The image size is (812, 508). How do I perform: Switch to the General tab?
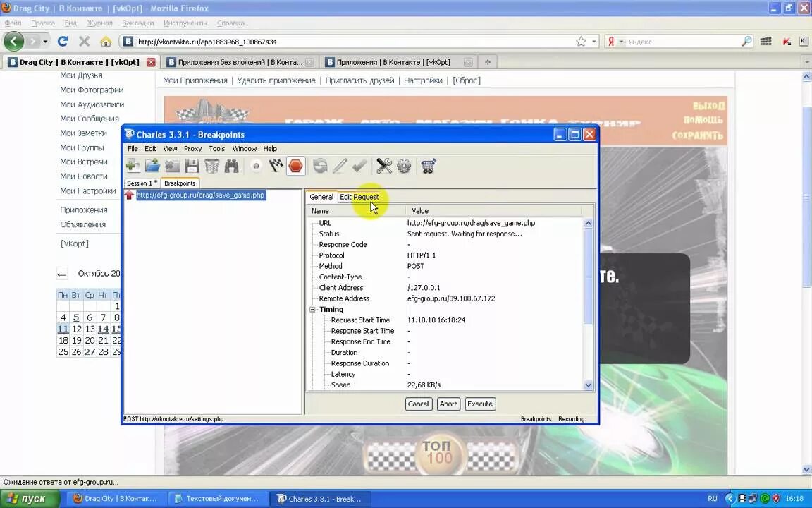[x=321, y=197]
